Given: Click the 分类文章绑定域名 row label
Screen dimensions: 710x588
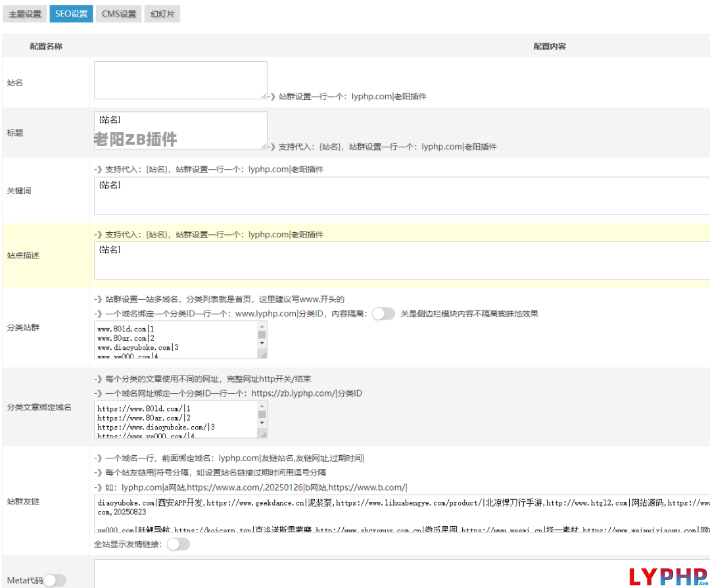Looking at the screenshot, I should (x=39, y=407).
